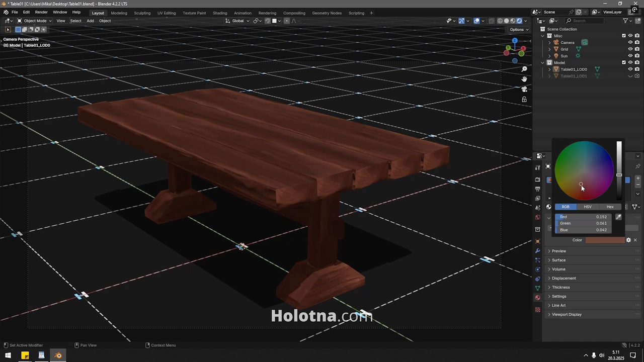Uncheck the Model collection exclude checkbox

tap(624, 62)
